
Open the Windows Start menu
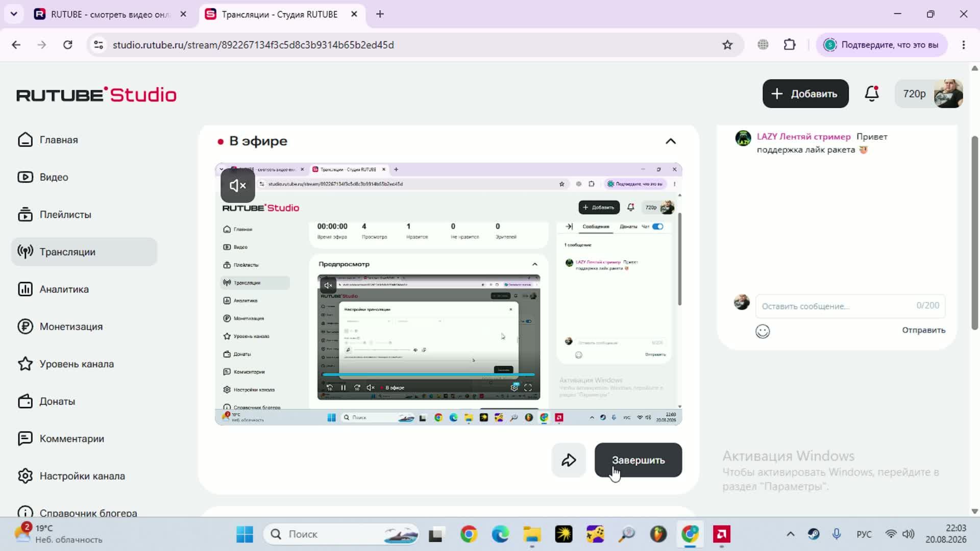point(244,534)
